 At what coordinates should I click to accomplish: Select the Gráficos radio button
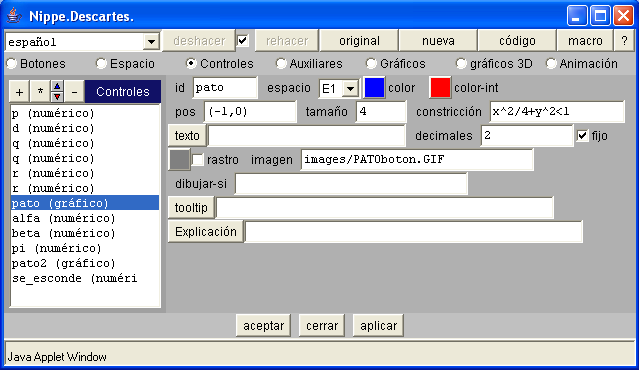(371, 64)
